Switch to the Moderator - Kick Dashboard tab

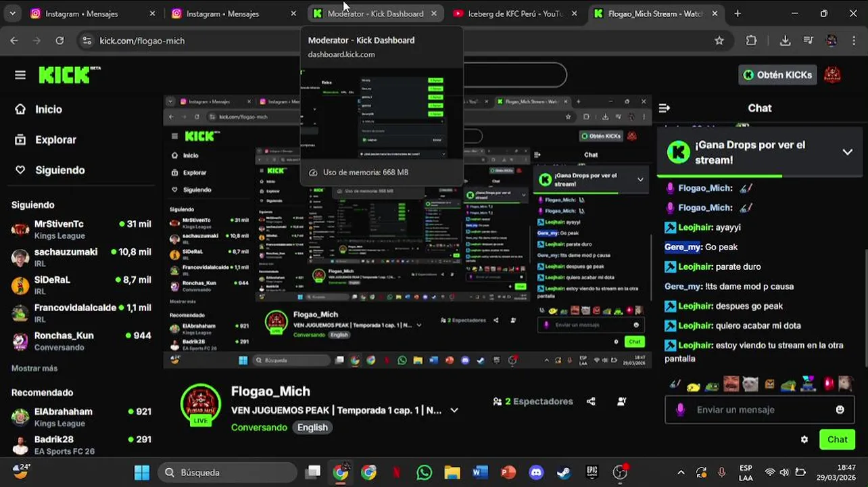coord(375,14)
